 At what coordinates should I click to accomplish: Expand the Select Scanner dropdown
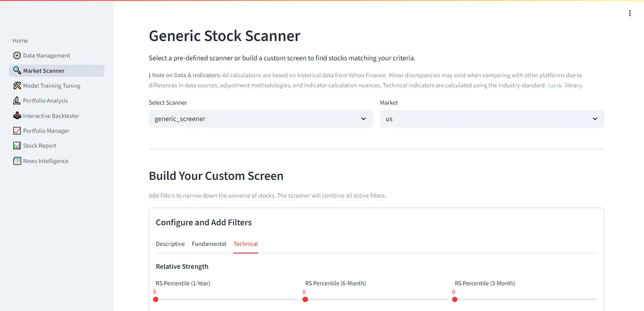pos(260,119)
